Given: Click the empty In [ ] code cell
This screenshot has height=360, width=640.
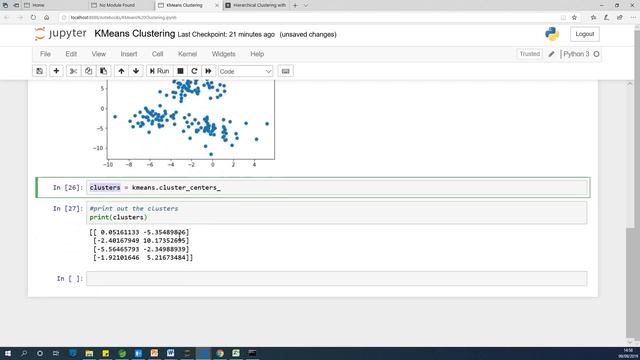Looking at the screenshot, I should (336, 278).
